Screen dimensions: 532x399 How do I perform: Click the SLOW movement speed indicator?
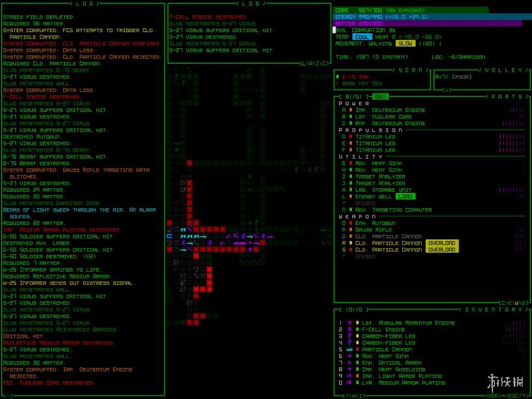click(x=405, y=44)
